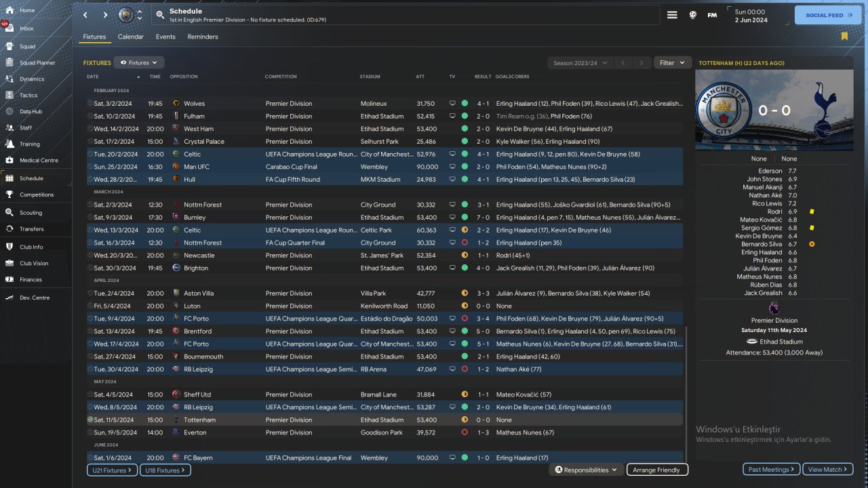Open the Home screen icon in sidebar
Viewport: 868px width, 488px height.
click(9, 10)
